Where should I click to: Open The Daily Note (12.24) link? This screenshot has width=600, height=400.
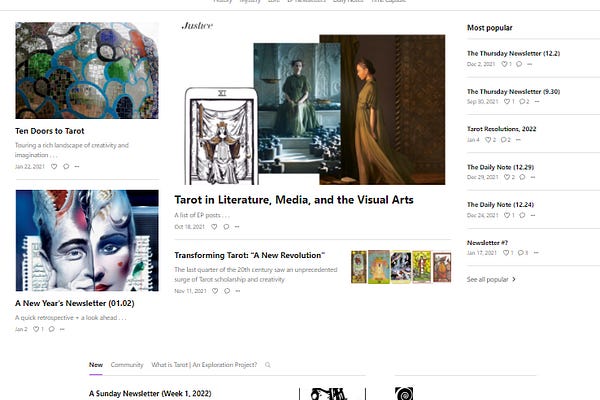coord(500,204)
